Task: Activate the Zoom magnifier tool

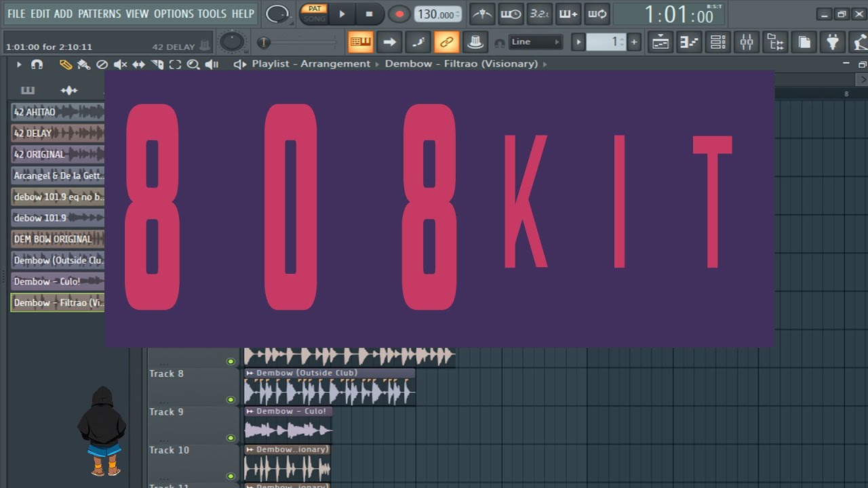Action: (x=193, y=64)
